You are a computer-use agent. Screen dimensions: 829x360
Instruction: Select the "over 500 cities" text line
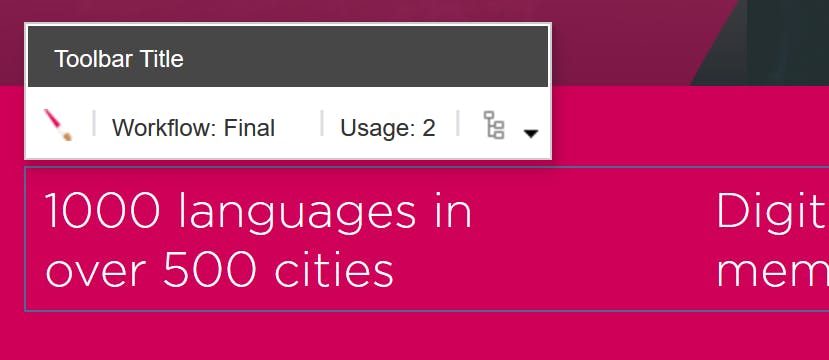(x=219, y=269)
